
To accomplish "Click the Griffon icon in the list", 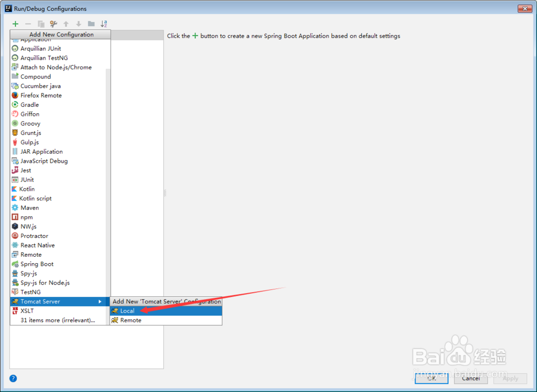I will (15, 114).
